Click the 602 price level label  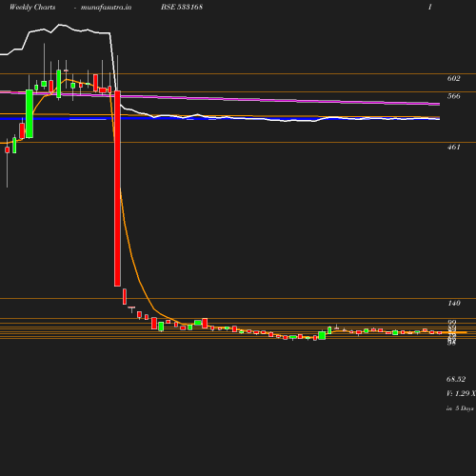[453, 78]
